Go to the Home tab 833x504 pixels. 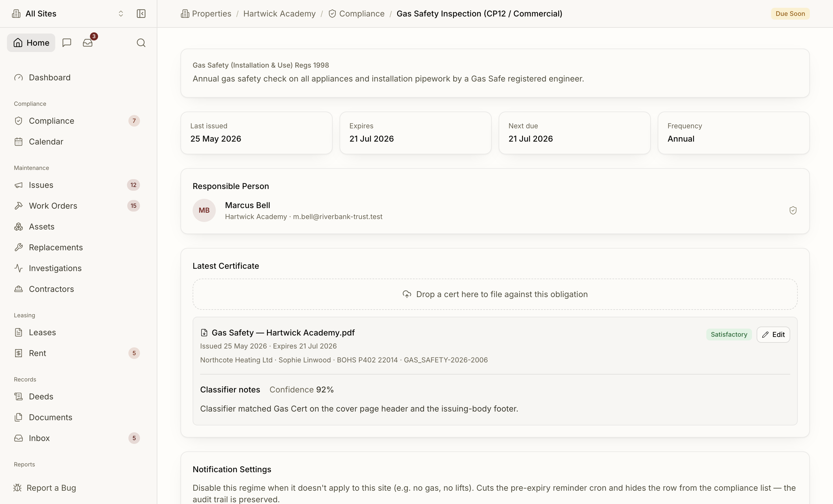pos(31,42)
